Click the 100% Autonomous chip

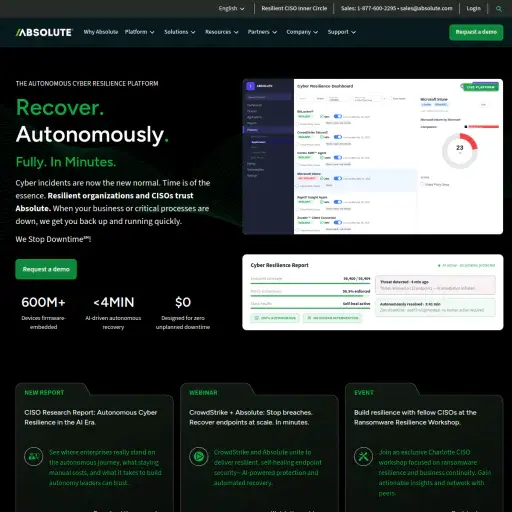click(x=275, y=318)
